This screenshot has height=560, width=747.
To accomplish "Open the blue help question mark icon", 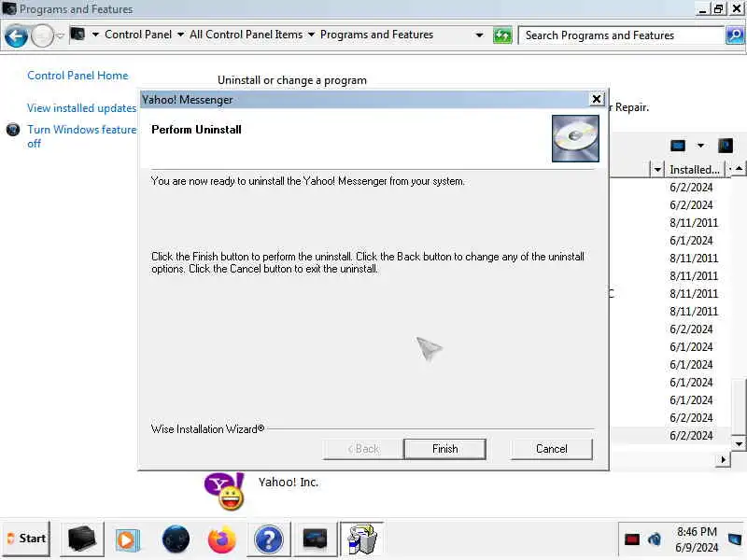I will (x=269, y=540).
